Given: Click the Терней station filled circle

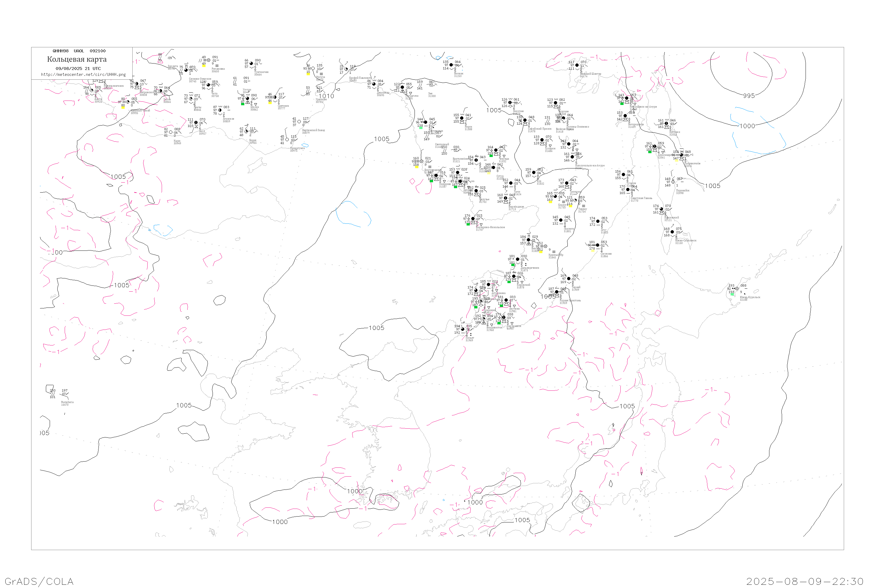Looking at the screenshot, I should tap(569, 279).
